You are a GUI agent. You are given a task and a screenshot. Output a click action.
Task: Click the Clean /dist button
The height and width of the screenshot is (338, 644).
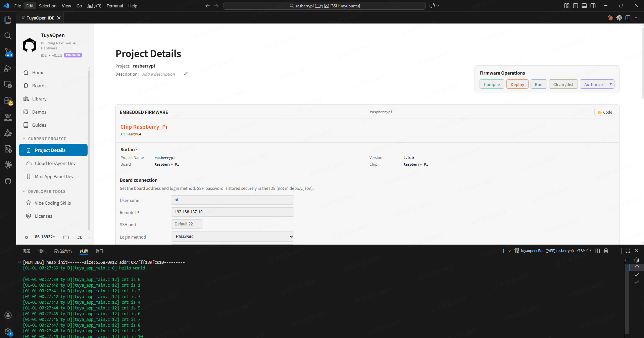click(563, 84)
